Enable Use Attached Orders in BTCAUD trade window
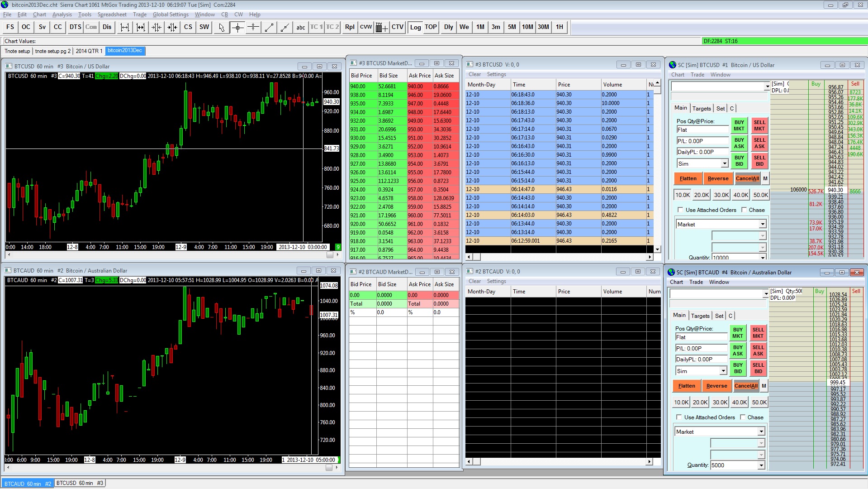 point(679,417)
